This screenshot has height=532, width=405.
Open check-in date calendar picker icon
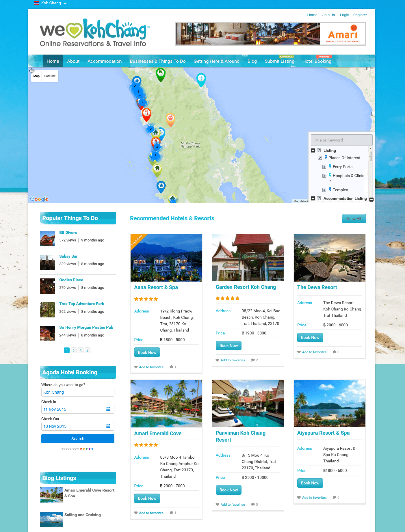click(108, 409)
